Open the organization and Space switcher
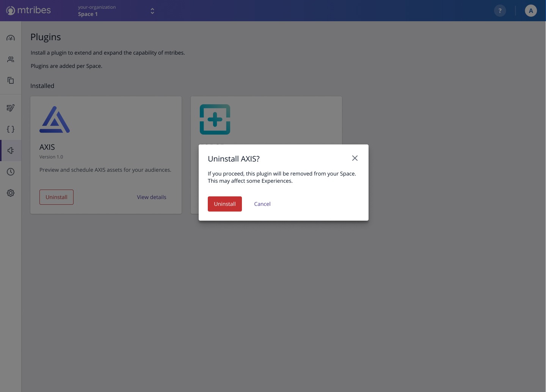The image size is (546, 392). click(x=116, y=11)
